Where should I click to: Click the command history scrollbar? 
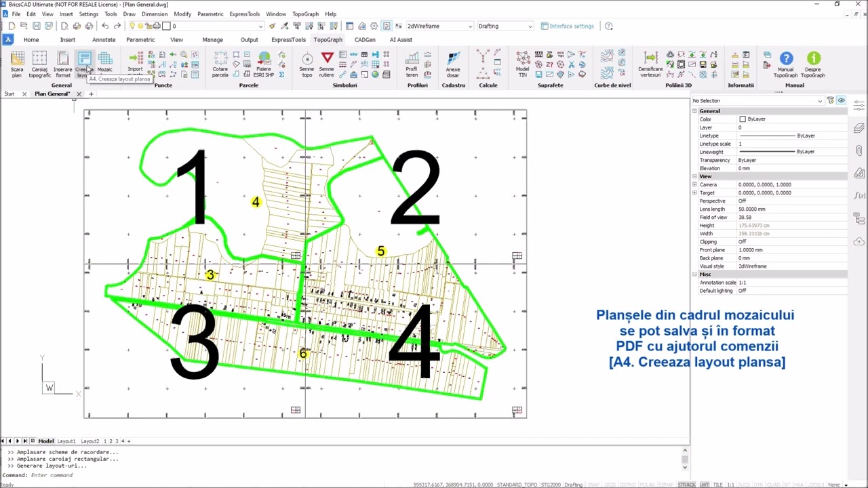[x=685, y=459]
